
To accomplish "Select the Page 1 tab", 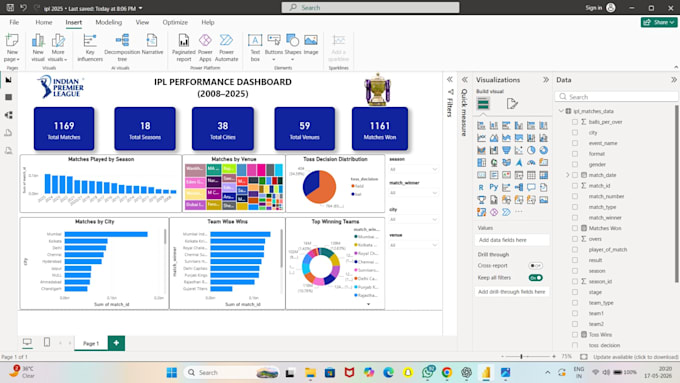I will [x=91, y=343].
